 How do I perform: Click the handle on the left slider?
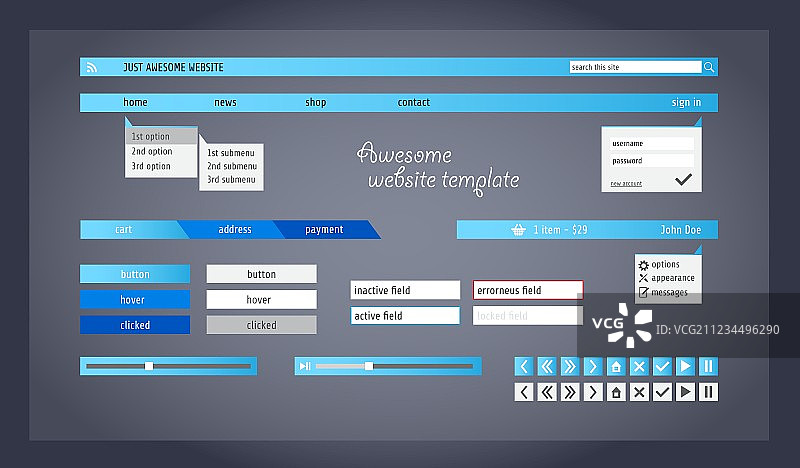pyautogui.click(x=149, y=366)
